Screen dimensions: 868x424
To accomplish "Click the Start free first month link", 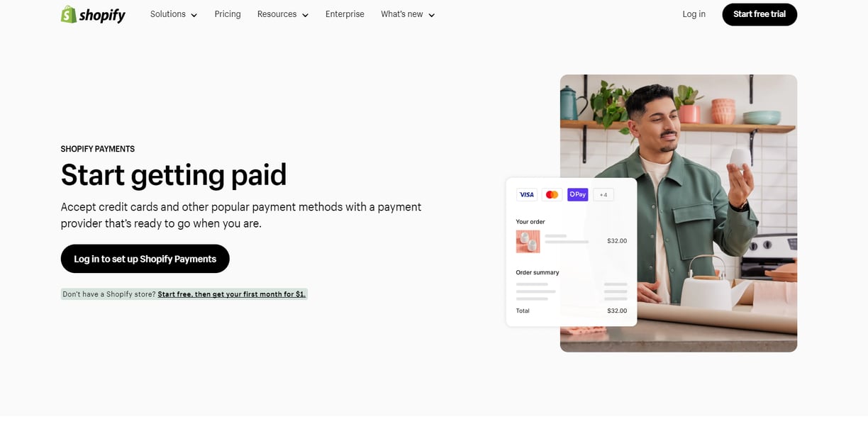I will [x=232, y=294].
